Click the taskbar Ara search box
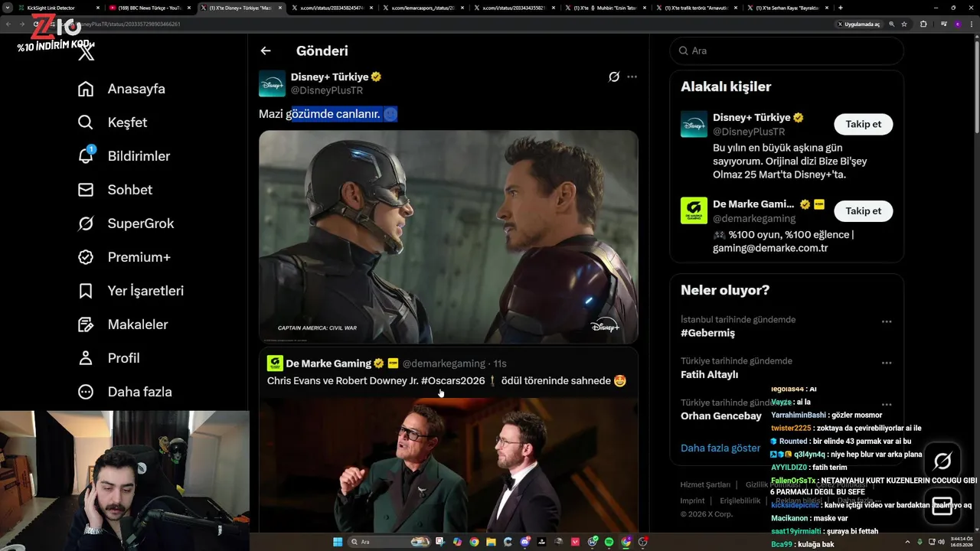This screenshot has width=980, height=551. pyautogui.click(x=390, y=542)
